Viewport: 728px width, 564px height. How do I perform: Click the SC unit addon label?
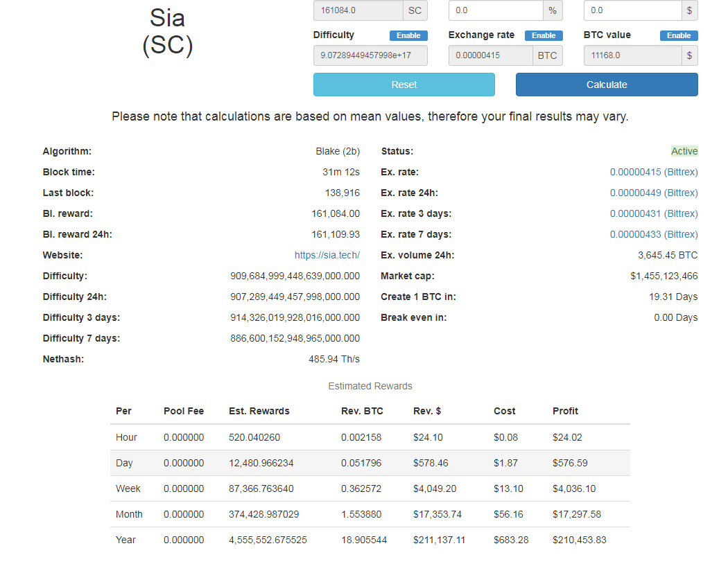click(x=415, y=10)
